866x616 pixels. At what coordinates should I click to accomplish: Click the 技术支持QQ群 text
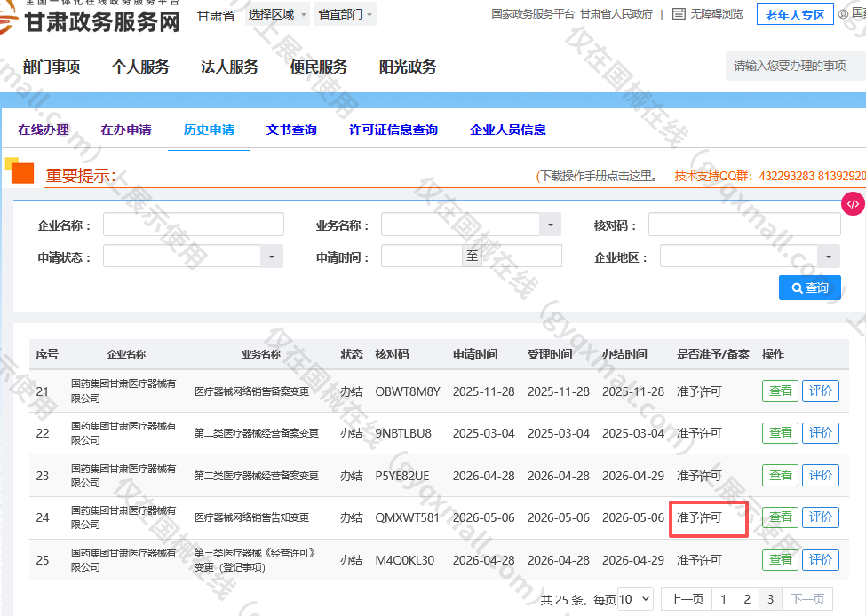[x=712, y=176]
